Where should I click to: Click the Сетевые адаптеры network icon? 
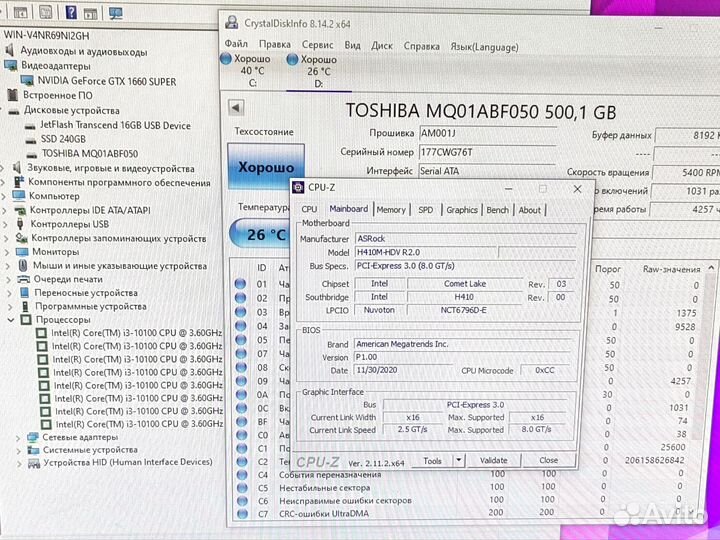point(32,437)
